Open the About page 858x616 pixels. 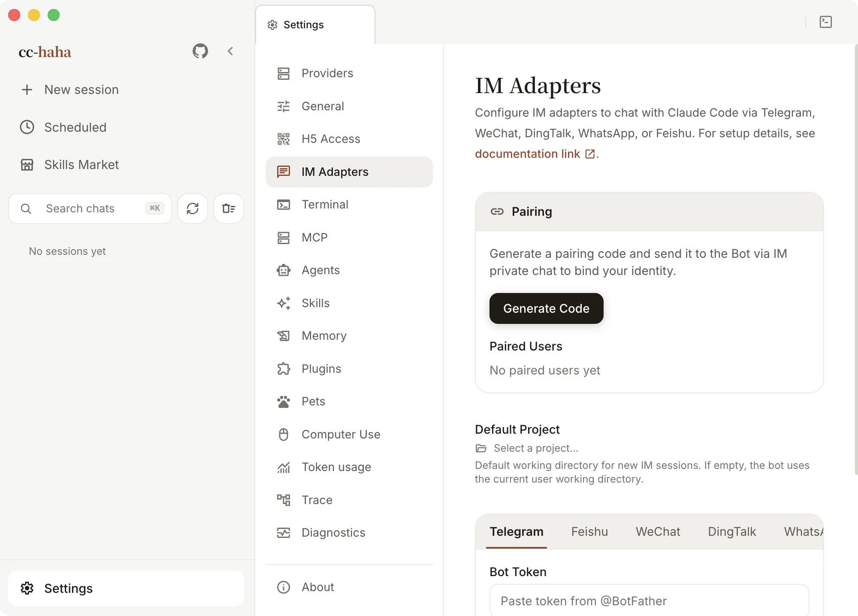point(349,587)
